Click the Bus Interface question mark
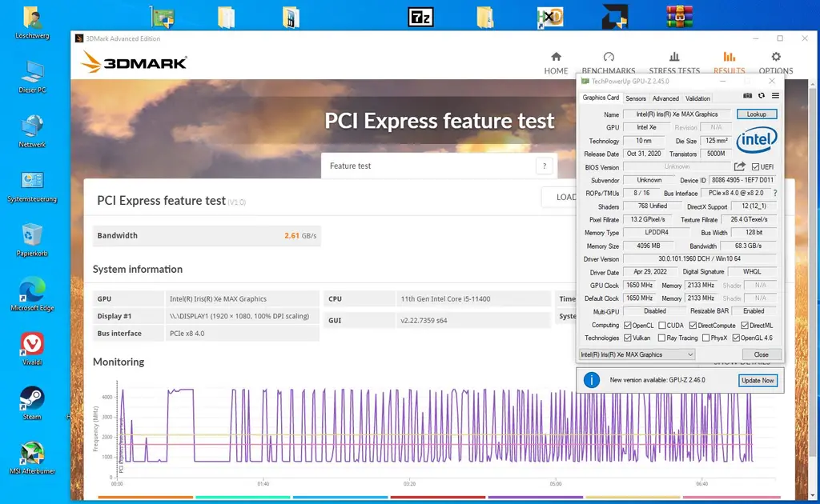 [x=774, y=194]
